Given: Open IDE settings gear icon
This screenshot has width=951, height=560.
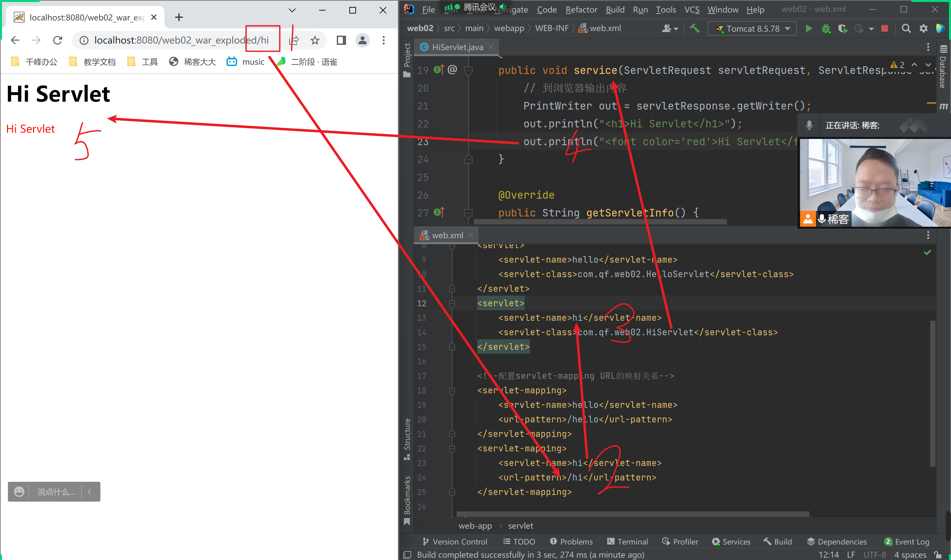Looking at the screenshot, I should point(923,29).
